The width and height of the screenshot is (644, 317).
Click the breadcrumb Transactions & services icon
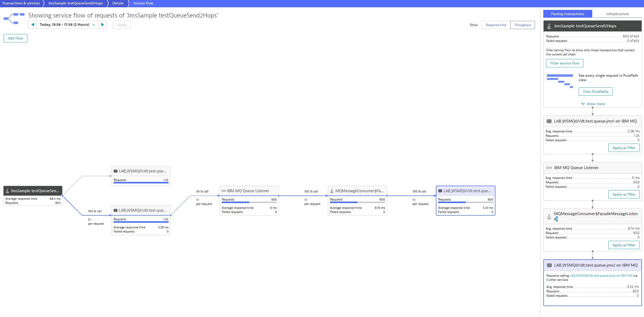coord(21,3)
